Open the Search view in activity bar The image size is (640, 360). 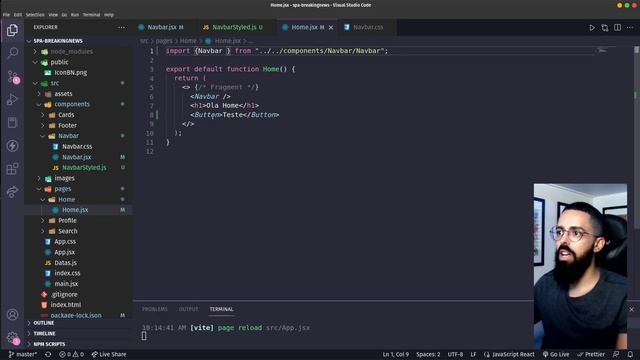click(12, 53)
